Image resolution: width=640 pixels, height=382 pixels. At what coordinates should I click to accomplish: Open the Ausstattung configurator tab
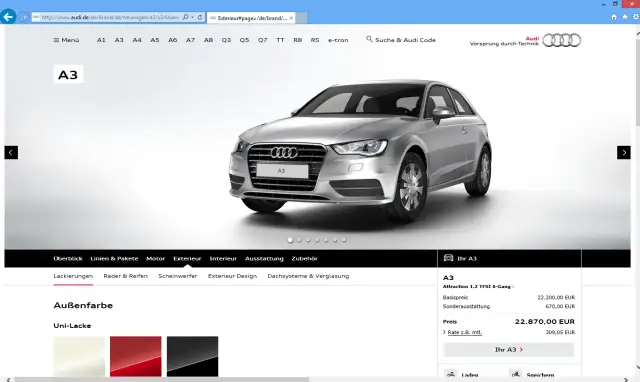(x=264, y=258)
